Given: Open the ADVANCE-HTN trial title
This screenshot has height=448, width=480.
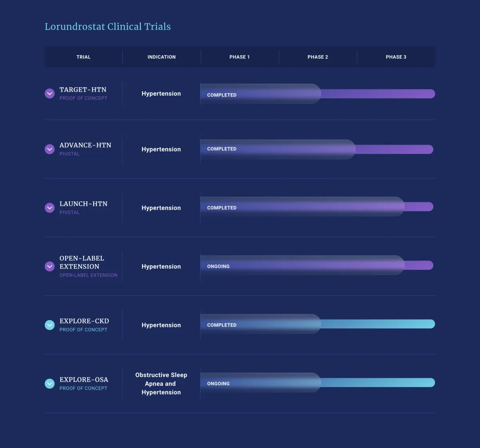Looking at the screenshot, I should (85, 145).
